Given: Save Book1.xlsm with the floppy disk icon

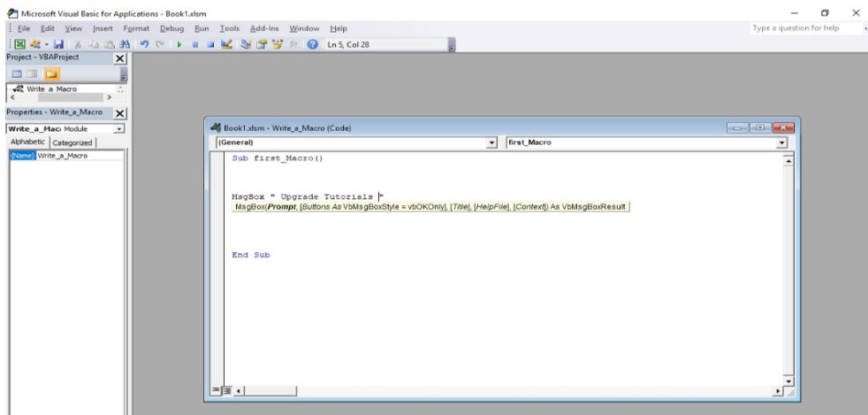Looking at the screenshot, I should pos(58,44).
